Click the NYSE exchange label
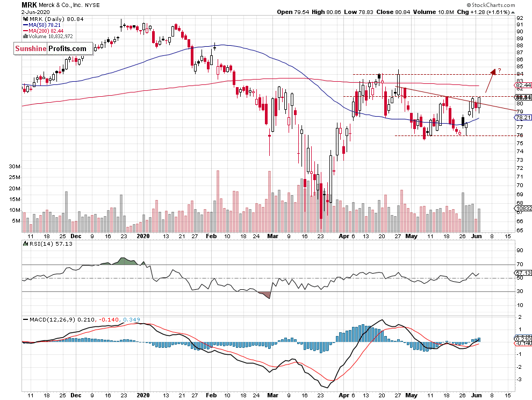 92,5
